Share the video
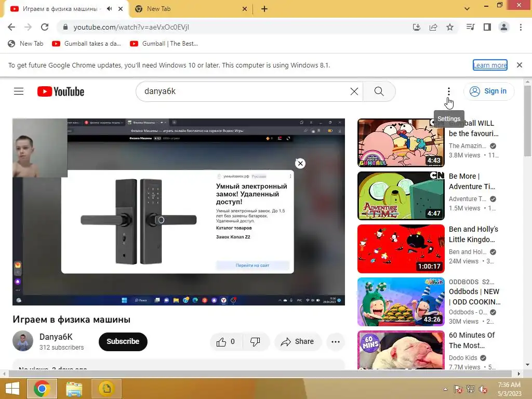The width and height of the screenshot is (532, 399). pos(297,342)
